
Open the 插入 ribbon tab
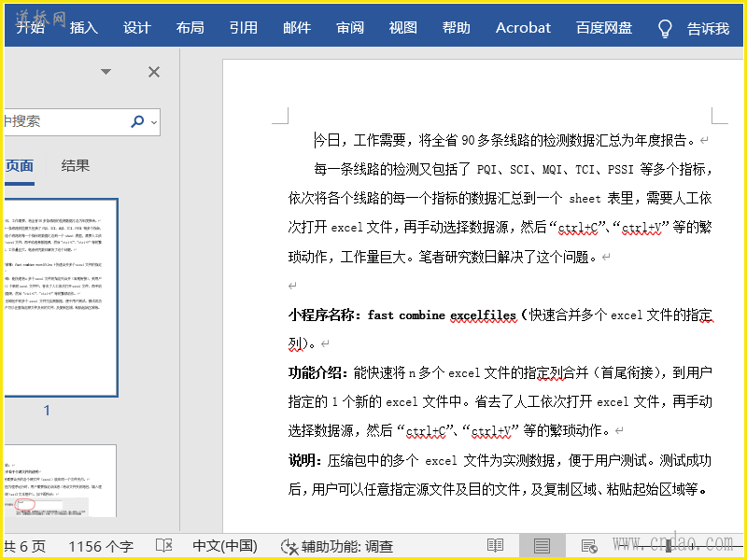pos(83,28)
